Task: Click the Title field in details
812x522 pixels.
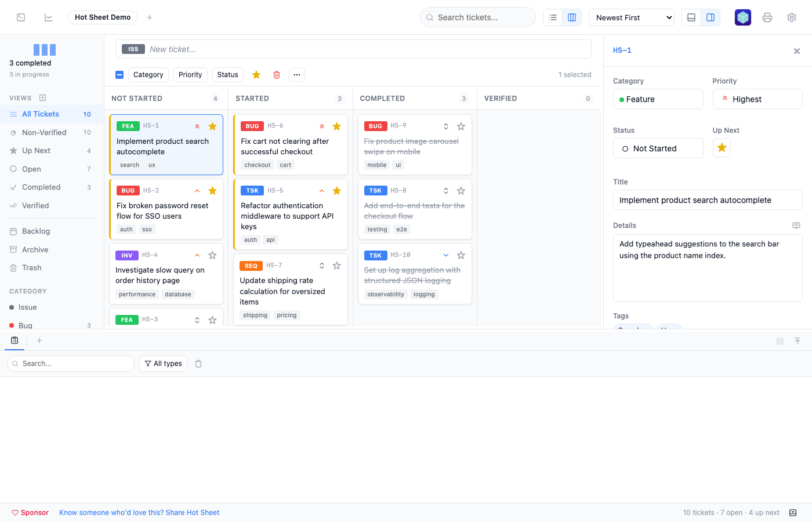Action: (708, 200)
